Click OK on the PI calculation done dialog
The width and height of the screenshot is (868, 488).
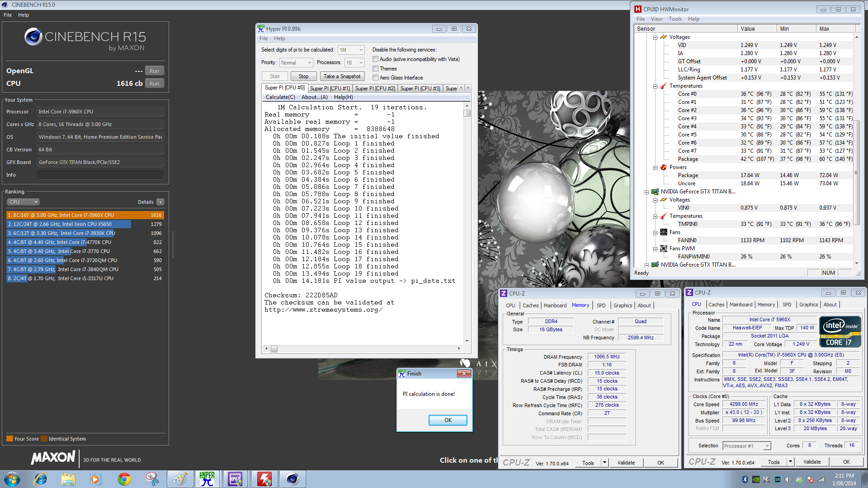coord(447,420)
